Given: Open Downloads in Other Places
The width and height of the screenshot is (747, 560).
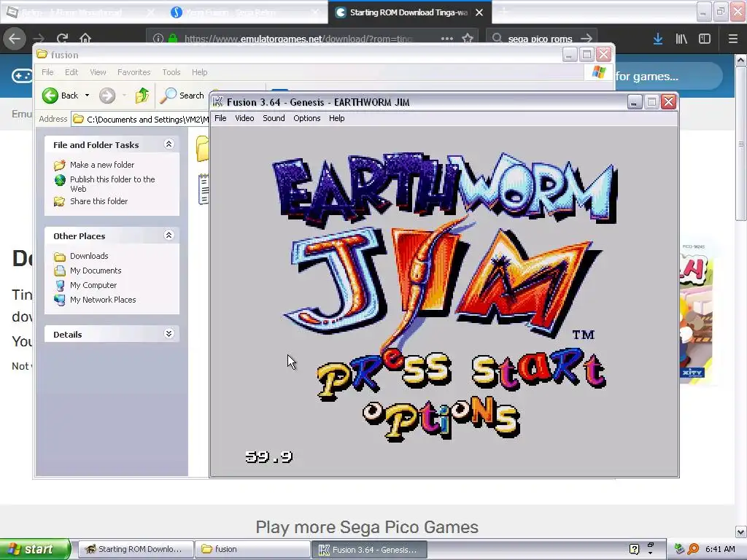Looking at the screenshot, I should coord(89,256).
